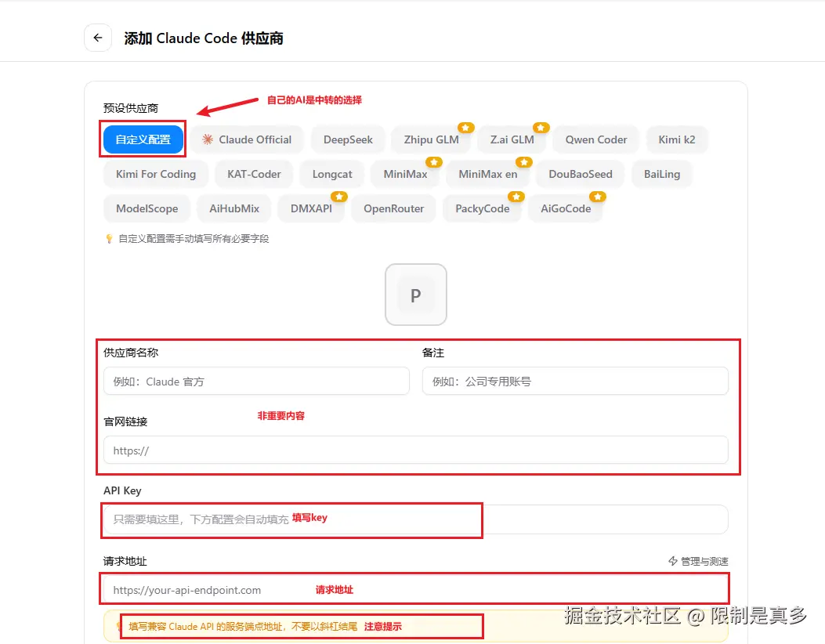
Task: Click the star badge on DMXAPI
Action: 338,196
